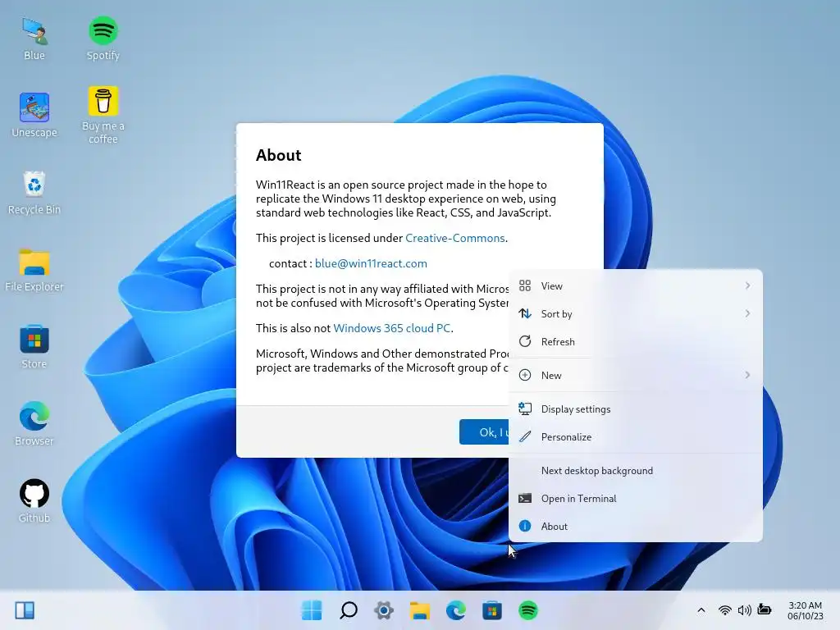Viewport: 840px width, 630px height.
Task: Open Microsoft Store from the taskbar
Action: [x=492, y=610]
